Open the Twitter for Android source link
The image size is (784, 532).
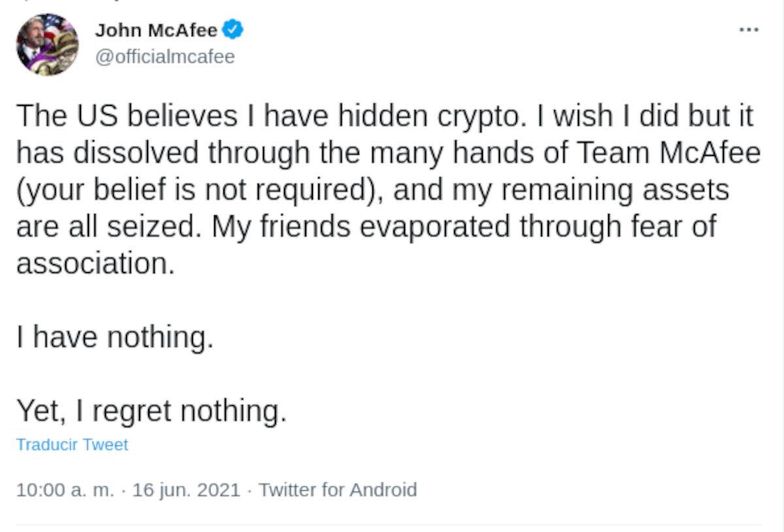pyautogui.click(x=338, y=490)
